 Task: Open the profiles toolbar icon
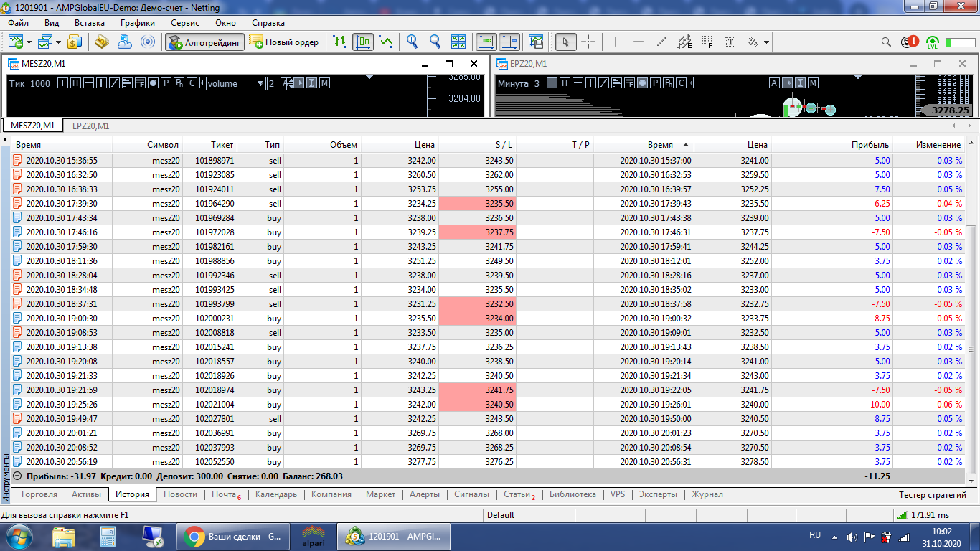coord(46,42)
